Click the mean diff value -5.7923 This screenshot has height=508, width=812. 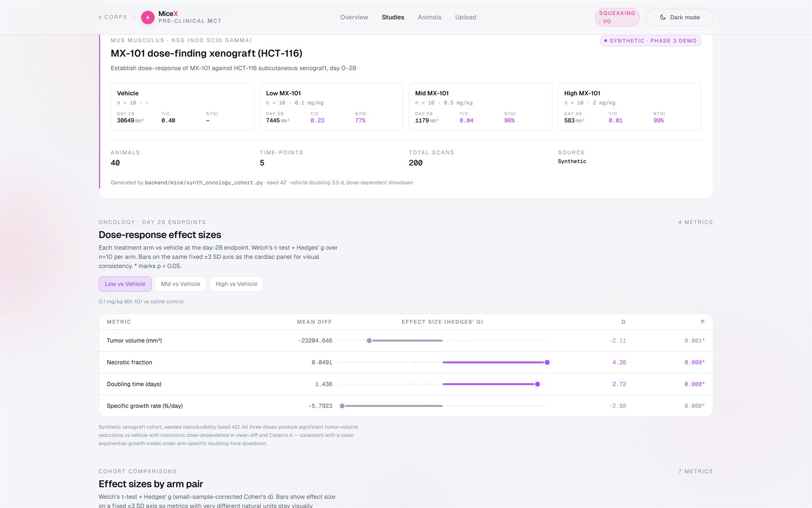[320, 406]
